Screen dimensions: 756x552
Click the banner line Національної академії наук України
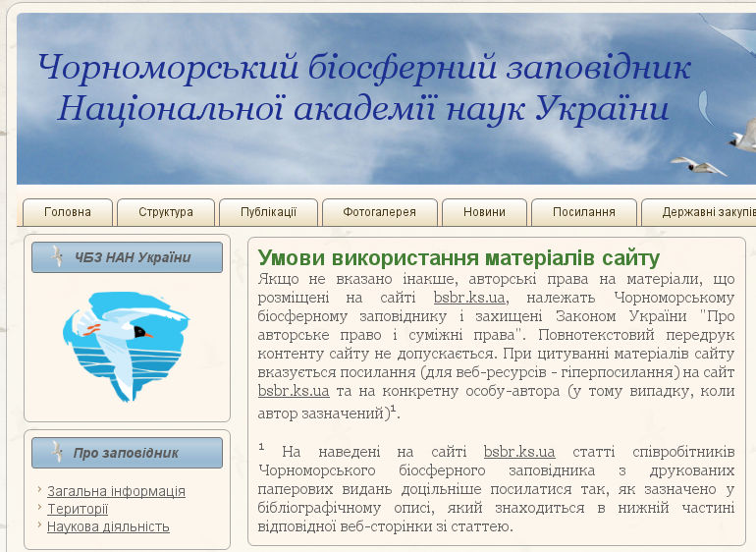pyautogui.click(x=363, y=108)
